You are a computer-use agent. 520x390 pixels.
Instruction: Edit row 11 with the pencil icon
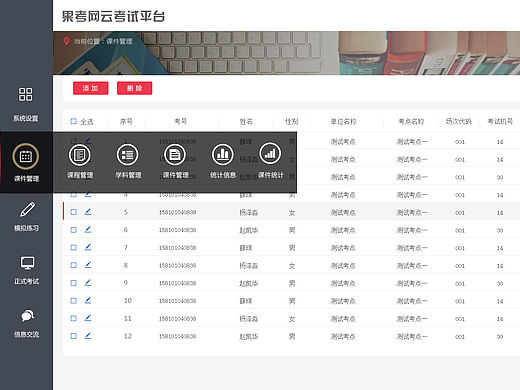pos(88,318)
